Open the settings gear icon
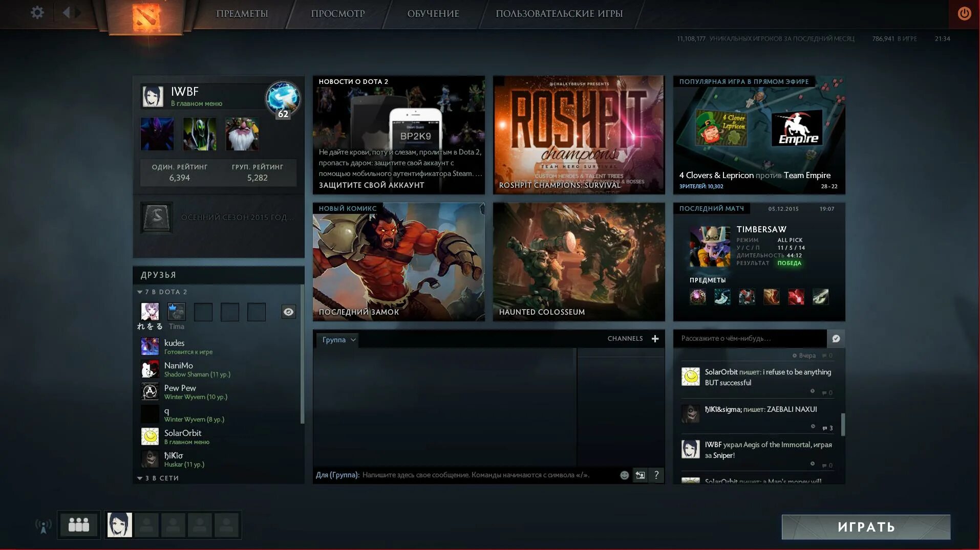This screenshot has width=980, height=550. pyautogui.click(x=37, y=12)
